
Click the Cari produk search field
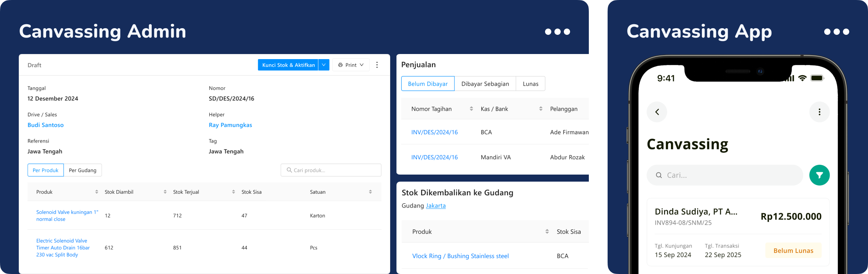click(x=331, y=170)
